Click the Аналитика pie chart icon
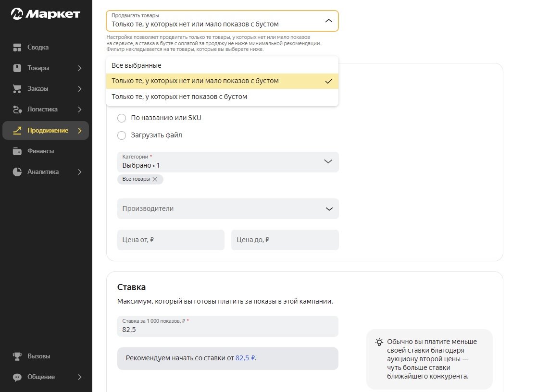 (x=17, y=172)
